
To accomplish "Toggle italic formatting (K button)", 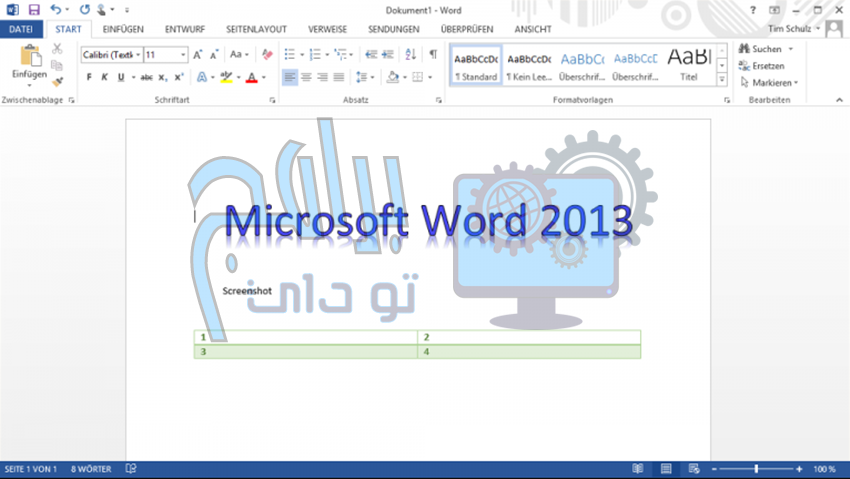I will pyautogui.click(x=104, y=77).
